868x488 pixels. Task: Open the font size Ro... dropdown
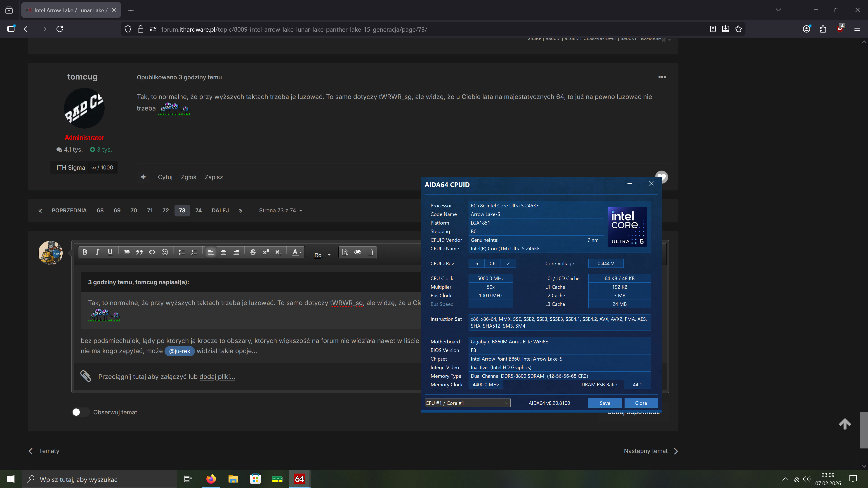pyautogui.click(x=322, y=255)
